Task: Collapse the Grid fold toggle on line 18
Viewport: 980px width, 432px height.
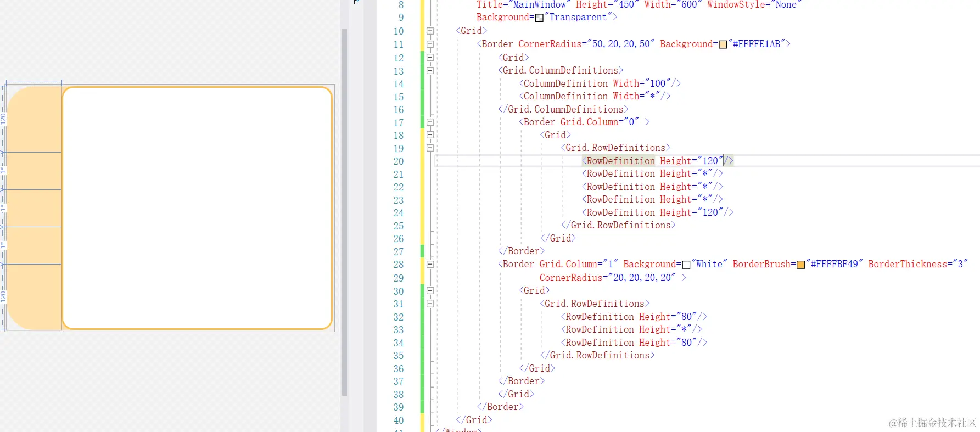Action: (430, 135)
